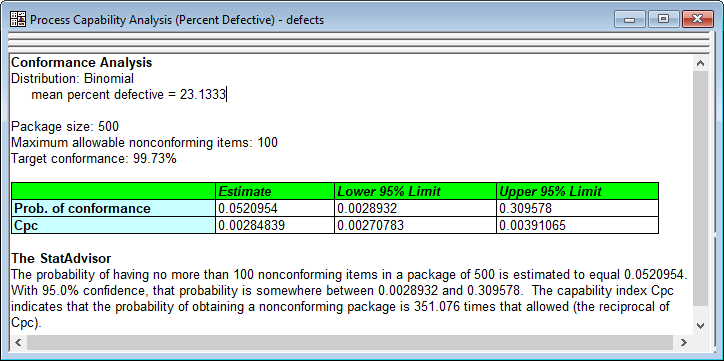Click the estimate cell 0.0520954
The image size is (724, 361).
(x=275, y=208)
